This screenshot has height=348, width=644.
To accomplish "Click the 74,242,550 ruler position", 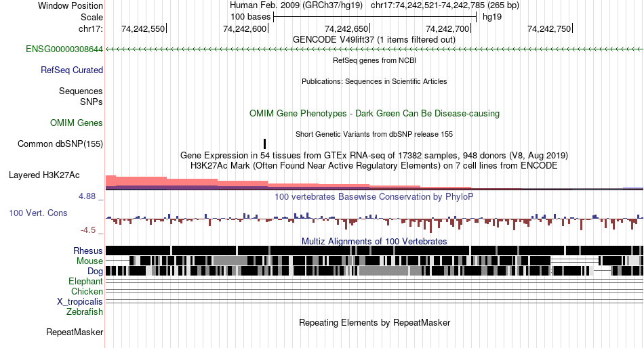I will [143, 28].
